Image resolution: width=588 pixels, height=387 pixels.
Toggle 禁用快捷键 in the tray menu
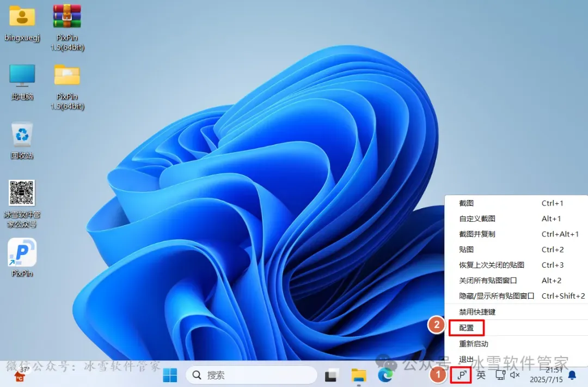coord(516,312)
